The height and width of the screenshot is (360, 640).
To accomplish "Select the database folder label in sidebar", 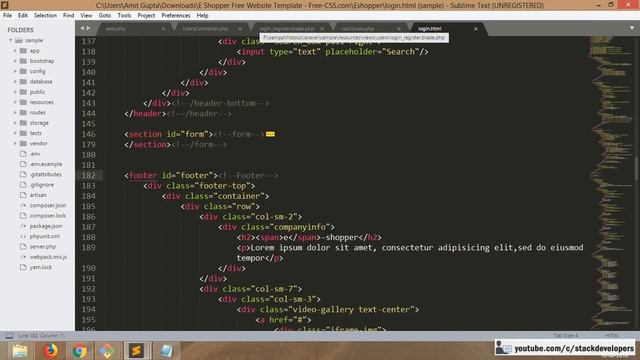I will coord(41,82).
